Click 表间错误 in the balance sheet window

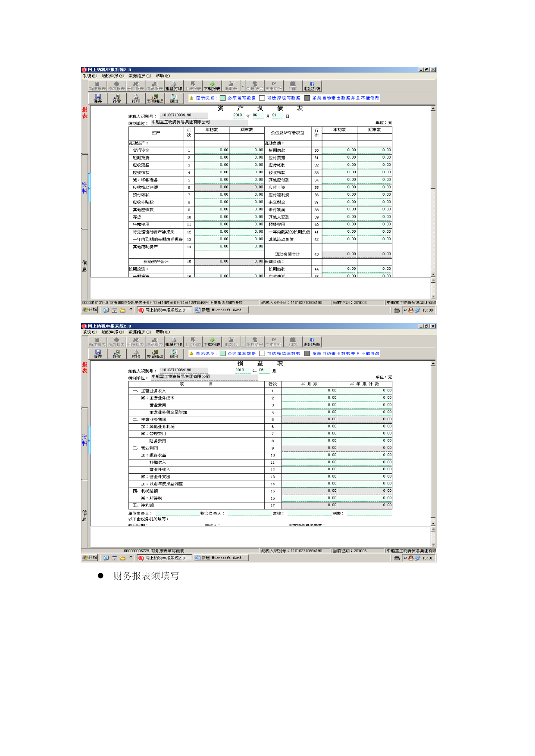[155, 99]
